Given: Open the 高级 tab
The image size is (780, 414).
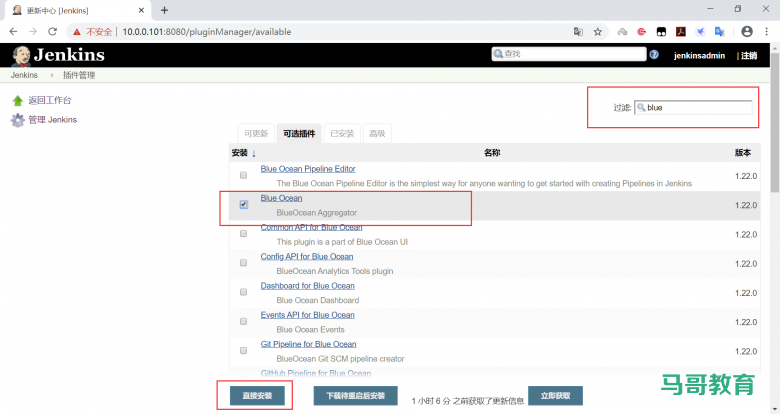Looking at the screenshot, I should pyautogui.click(x=377, y=133).
